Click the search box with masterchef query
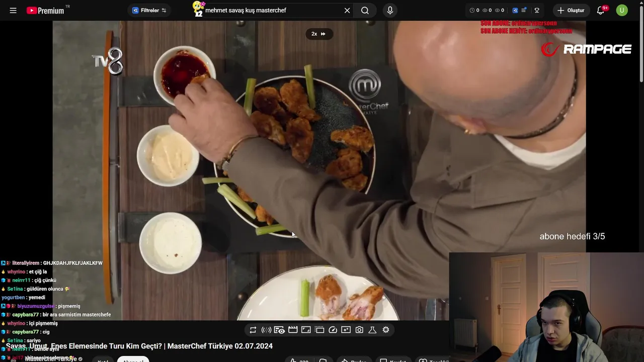The width and height of the screenshot is (644, 362). pyautogui.click(x=272, y=10)
